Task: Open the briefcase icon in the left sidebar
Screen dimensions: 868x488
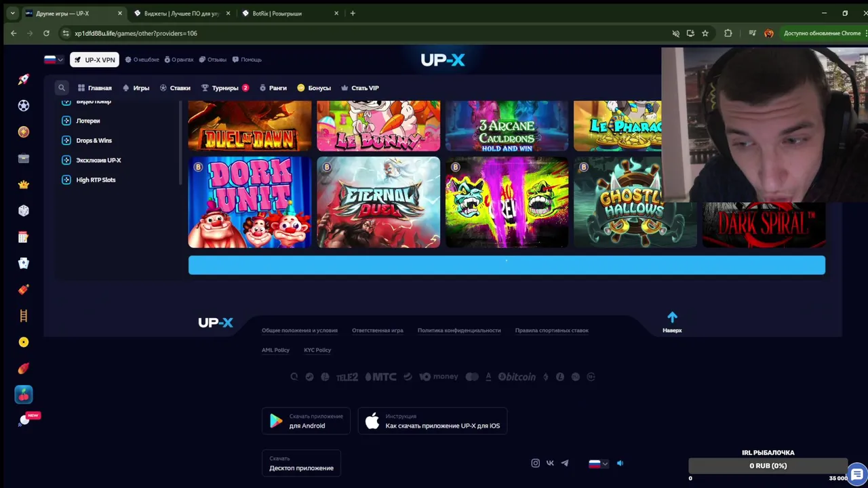Action: point(24,159)
